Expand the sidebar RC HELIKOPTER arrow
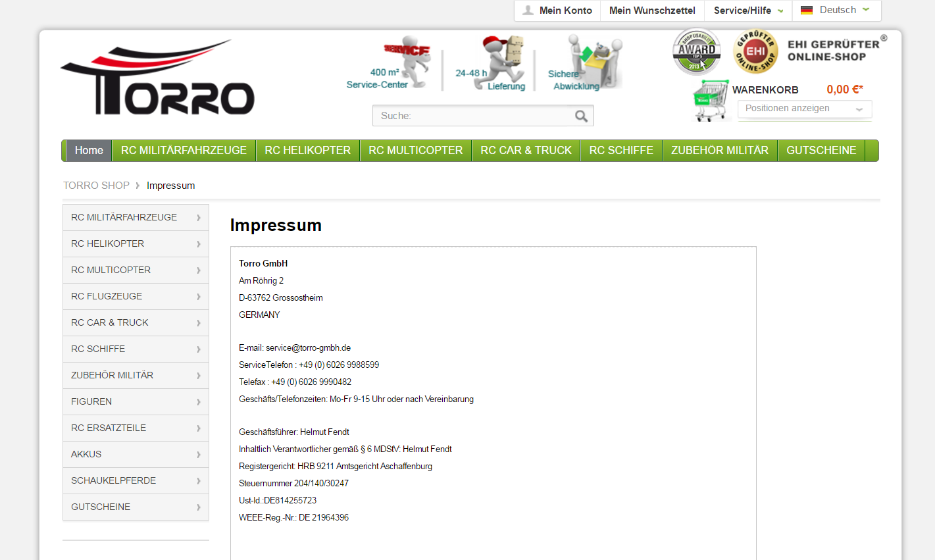This screenshot has height=560, width=935. click(x=199, y=243)
